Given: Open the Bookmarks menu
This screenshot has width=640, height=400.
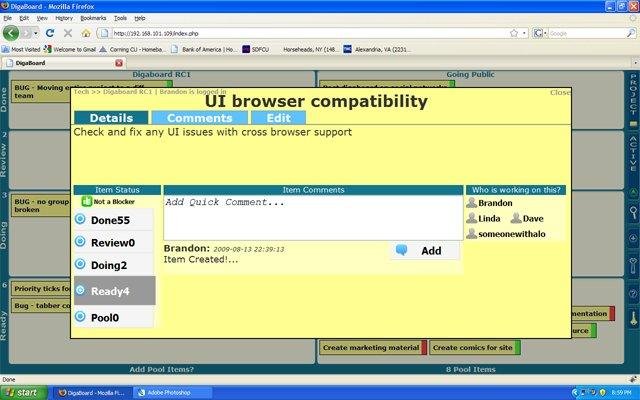Looking at the screenshot, I should [x=93, y=18].
